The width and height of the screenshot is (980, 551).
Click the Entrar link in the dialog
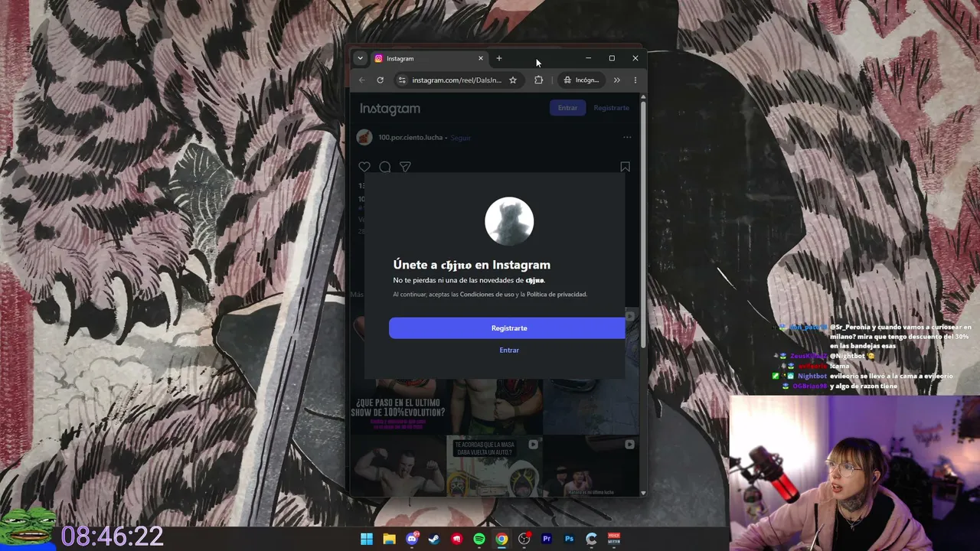click(x=509, y=350)
